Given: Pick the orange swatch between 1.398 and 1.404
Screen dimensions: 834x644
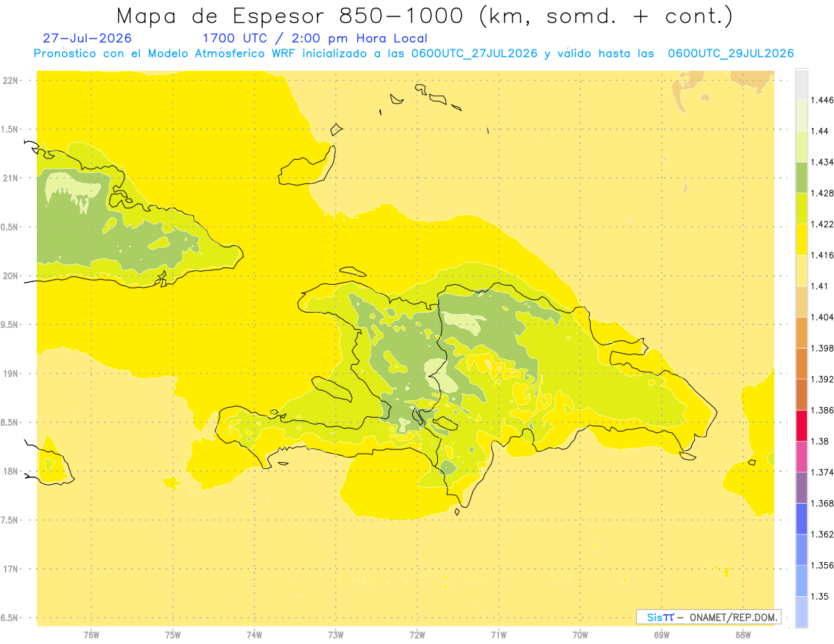Looking at the screenshot, I should click(x=801, y=332).
